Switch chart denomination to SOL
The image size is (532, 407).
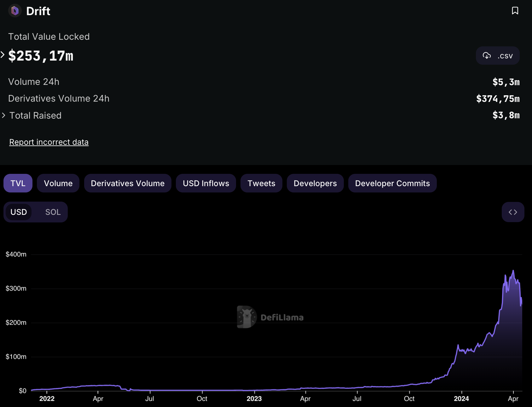click(53, 212)
